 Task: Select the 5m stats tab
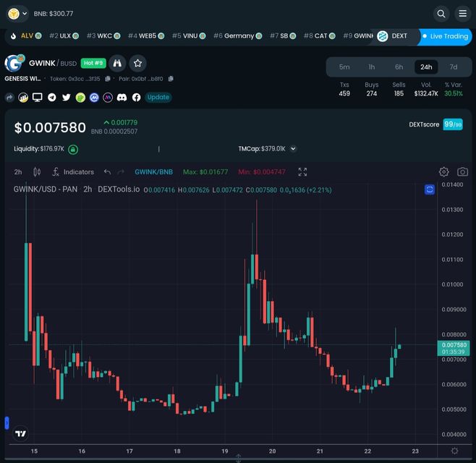(344, 67)
